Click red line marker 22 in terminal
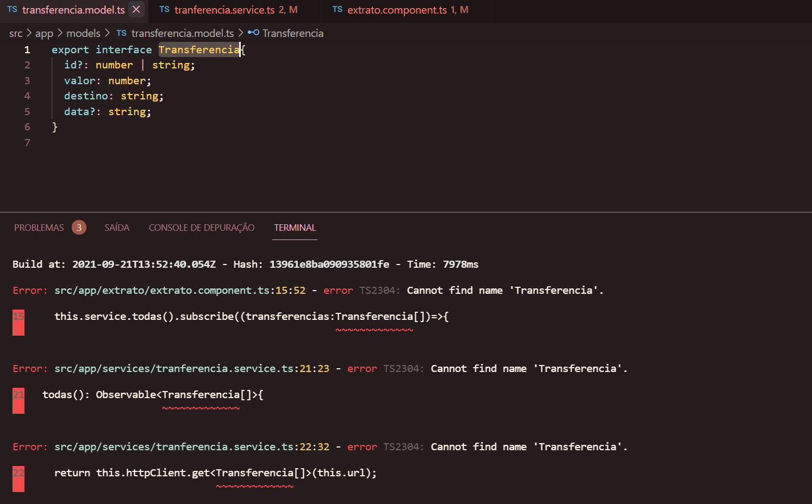Image resolution: width=812 pixels, height=504 pixels. [x=18, y=478]
